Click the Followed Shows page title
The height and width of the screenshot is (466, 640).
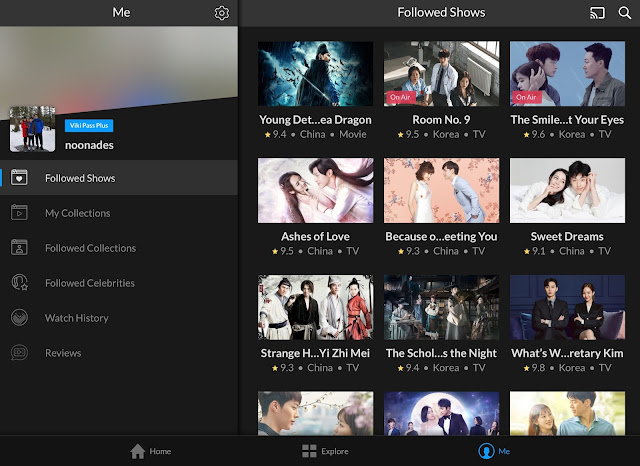click(441, 13)
